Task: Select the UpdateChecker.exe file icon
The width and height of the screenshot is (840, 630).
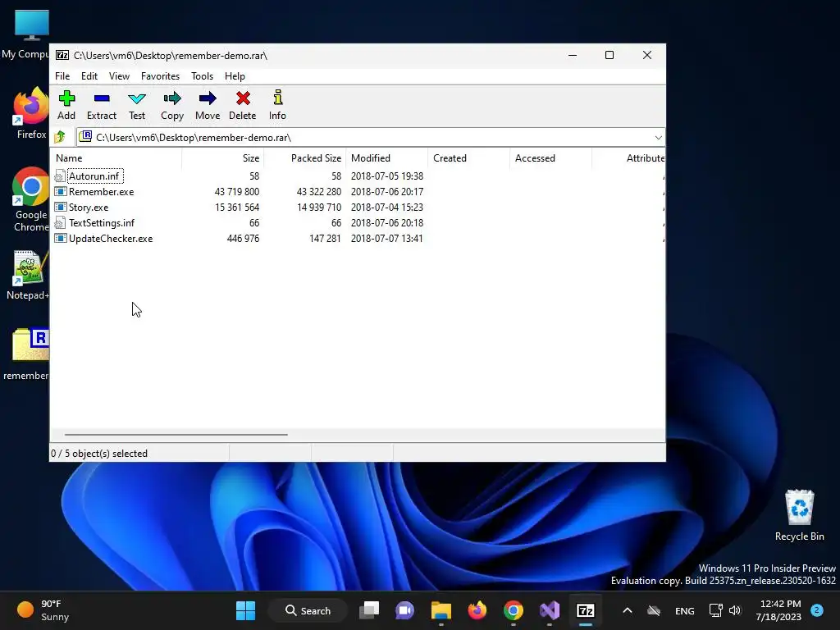Action: click(x=61, y=239)
